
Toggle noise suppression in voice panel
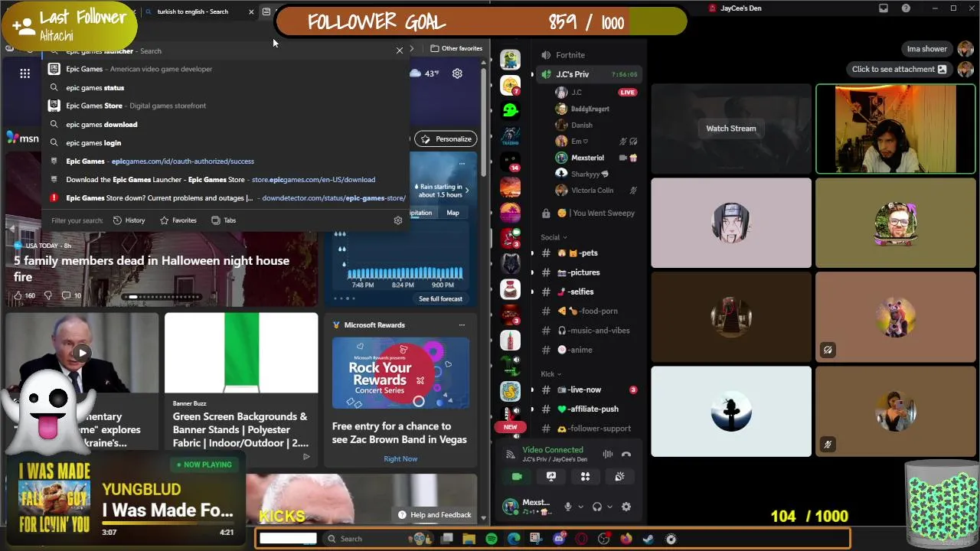[x=608, y=454]
